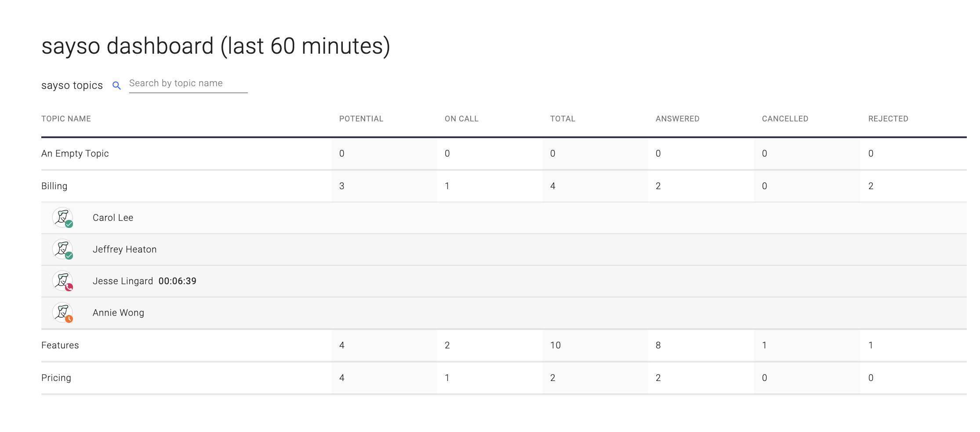The image size is (980, 432).
Task: Select Jesse Lingard's call timer 00:06:39
Action: (x=178, y=281)
